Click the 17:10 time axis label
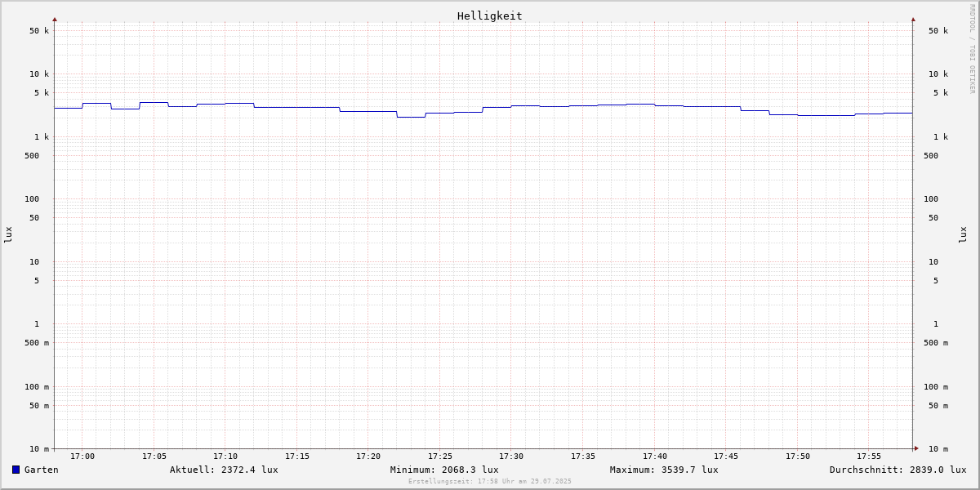Image resolution: width=980 pixels, height=490 pixels. coord(225,457)
